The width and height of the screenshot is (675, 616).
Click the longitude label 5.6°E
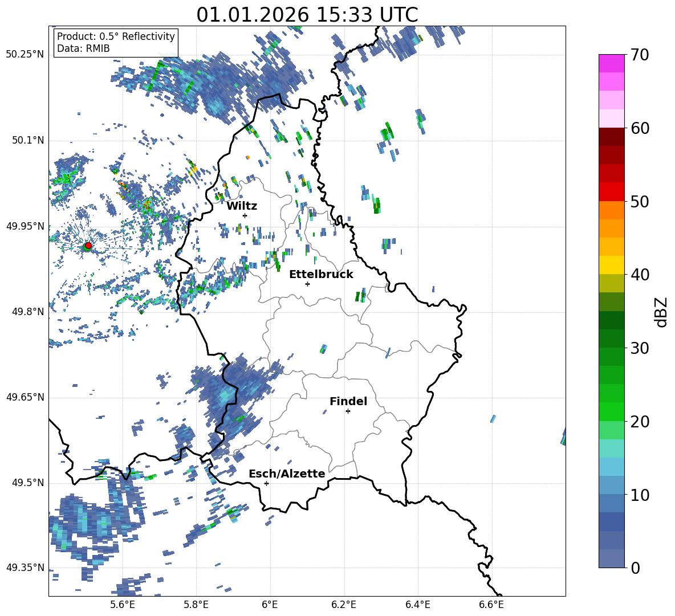pos(123,605)
